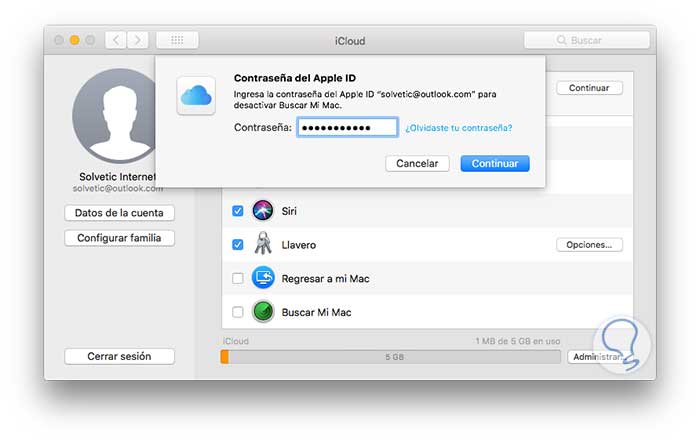Click the Siri row label
The width and height of the screenshot is (700, 443).
[x=289, y=211]
